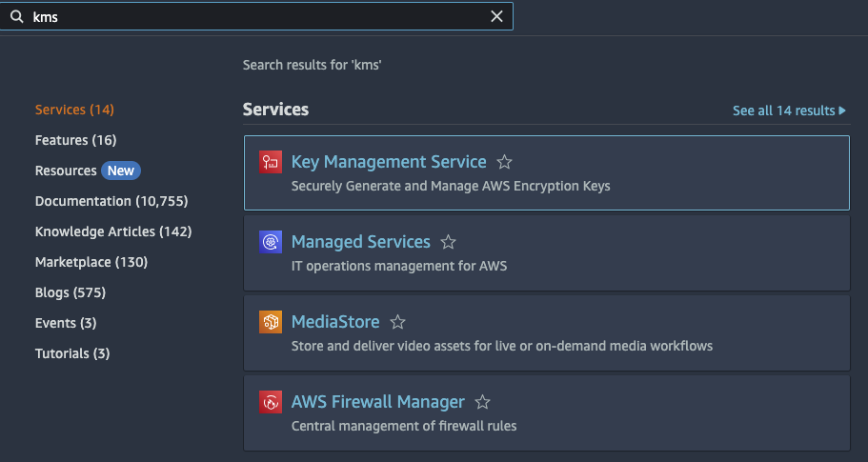
Task: Open AWS Firewall Manager link
Action: [x=377, y=402]
